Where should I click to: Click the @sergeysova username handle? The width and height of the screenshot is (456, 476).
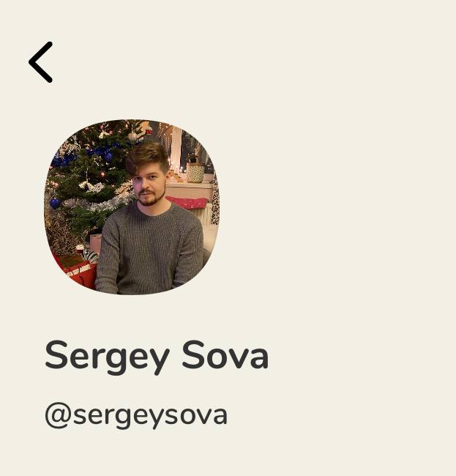point(136,416)
